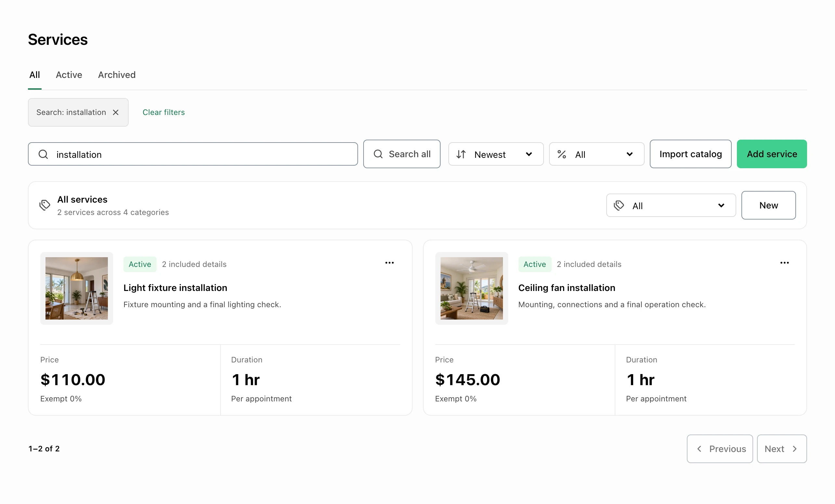The height and width of the screenshot is (504, 835).
Task: Click the '1–2 of 2' pagination count
Action: (x=44, y=449)
